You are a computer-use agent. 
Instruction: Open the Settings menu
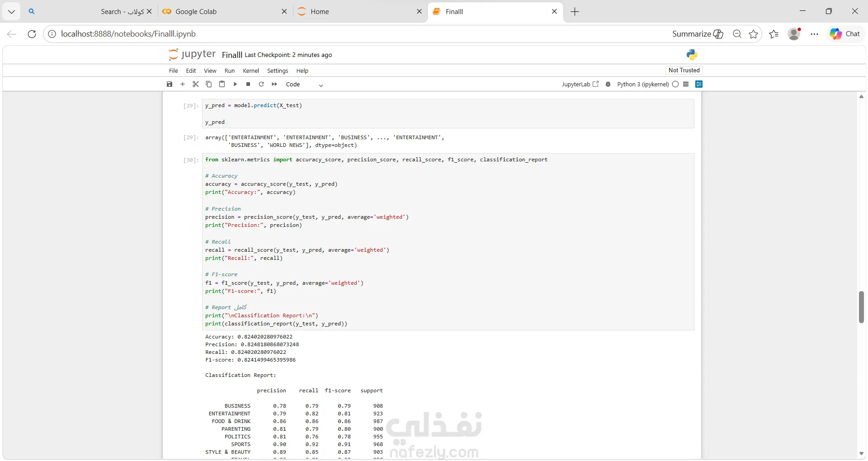pyautogui.click(x=278, y=71)
